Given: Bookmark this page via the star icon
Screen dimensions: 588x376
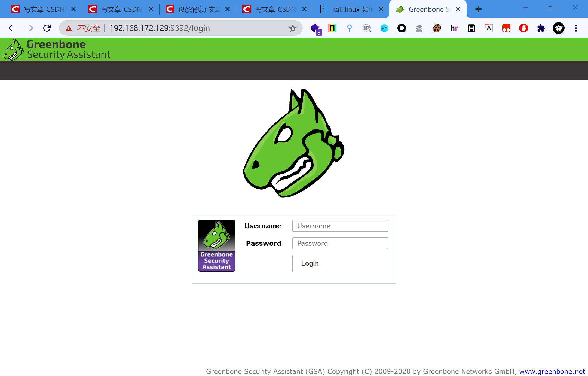Looking at the screenshot, I should click(293, 28).
